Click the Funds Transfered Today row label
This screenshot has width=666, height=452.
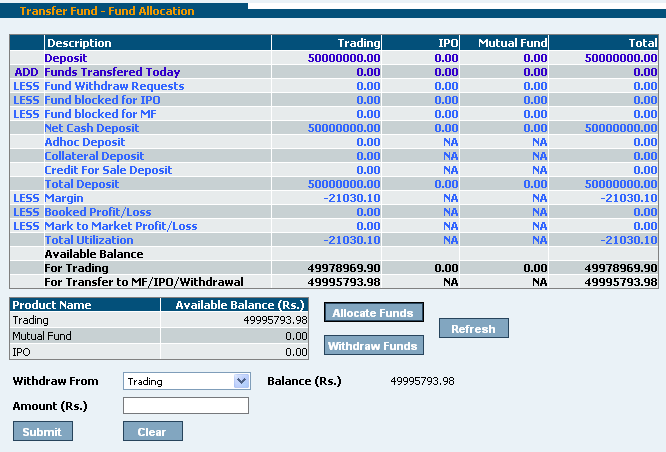112,72
